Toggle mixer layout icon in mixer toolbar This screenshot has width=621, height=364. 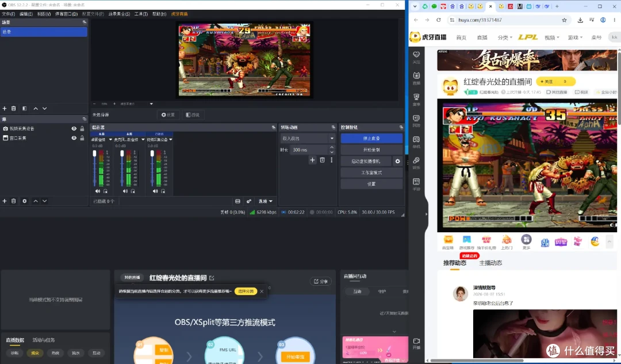pyautogui.click(x=237, y=201)
